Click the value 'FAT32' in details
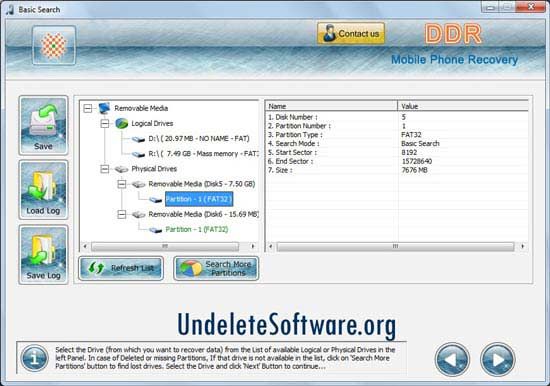Viewport: 550px width, 386px height. point(411,135)
